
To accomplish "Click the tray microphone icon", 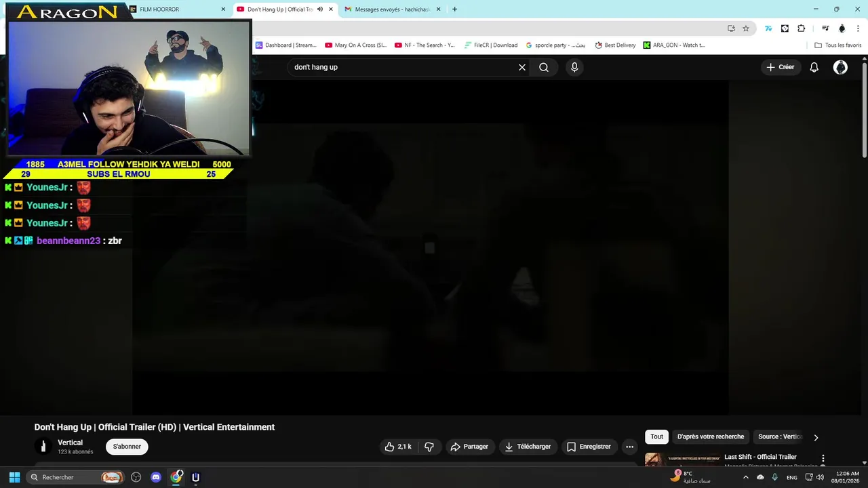I will point(775,477).
